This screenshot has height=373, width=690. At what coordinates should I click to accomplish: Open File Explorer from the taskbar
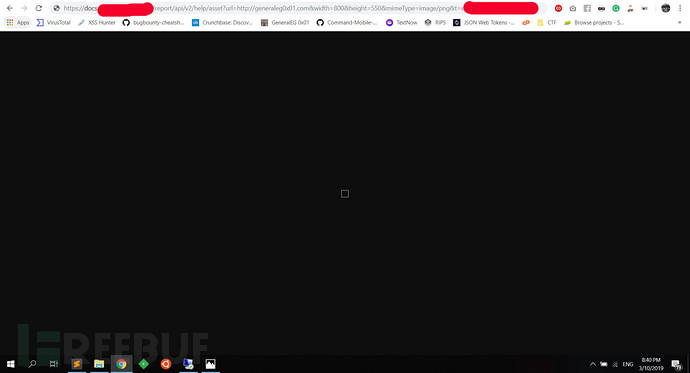[x=99, y=364]
